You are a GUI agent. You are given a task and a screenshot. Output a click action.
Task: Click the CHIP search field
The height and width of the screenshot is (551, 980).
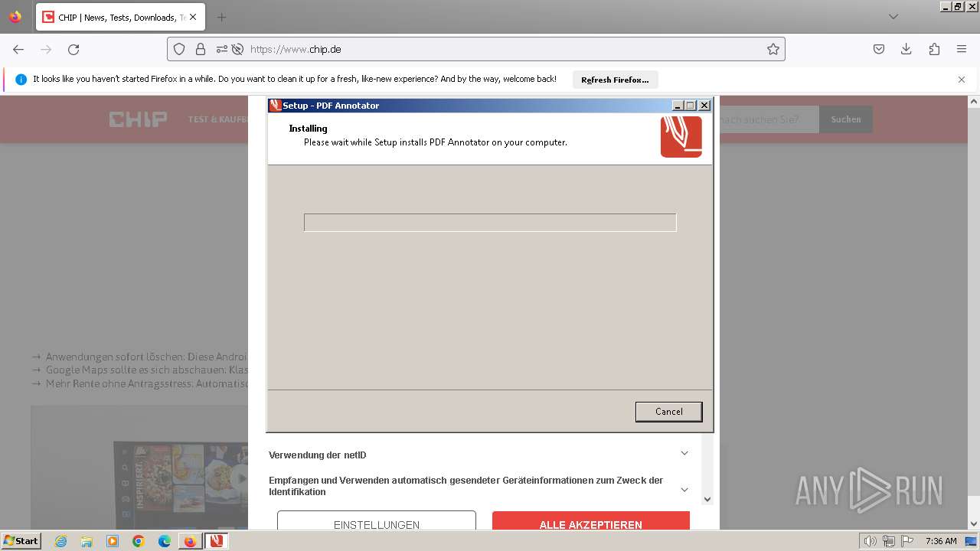point(769,119)
